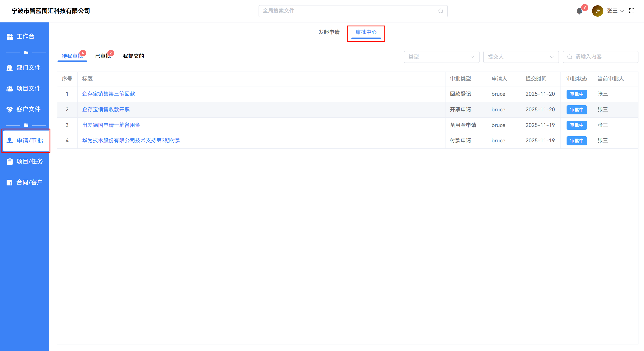644x351 pixels.
Task: Open 企存宝销售第三笔回款 request
Action: [108, 94]
